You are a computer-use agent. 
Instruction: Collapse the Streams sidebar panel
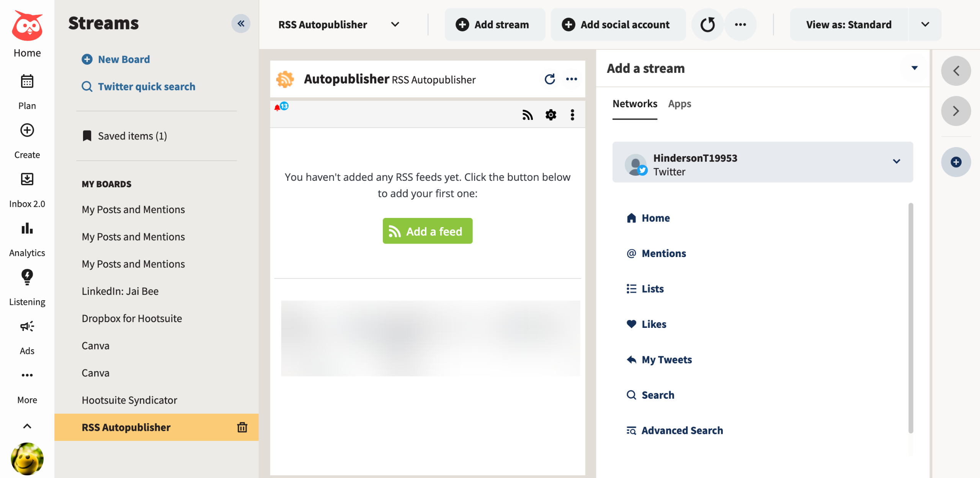tap(241, 24)
